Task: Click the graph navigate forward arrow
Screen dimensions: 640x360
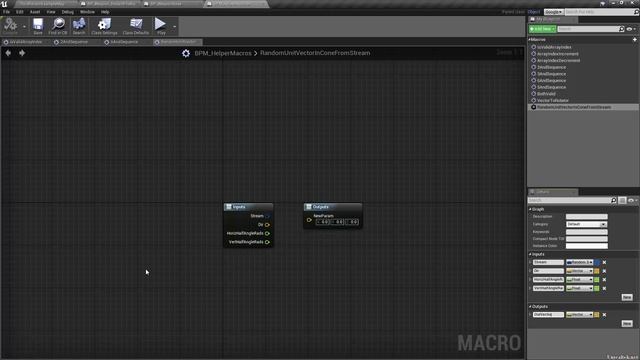Action: 22,53
